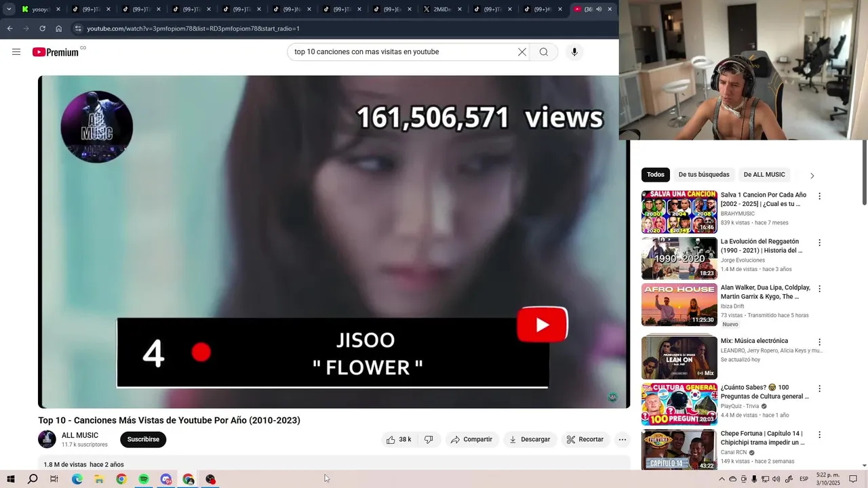Image resolution: width=868 pixels, height=488 pixels.
Task: Open more actions ellipsis below video
Action: coord(623,439)
